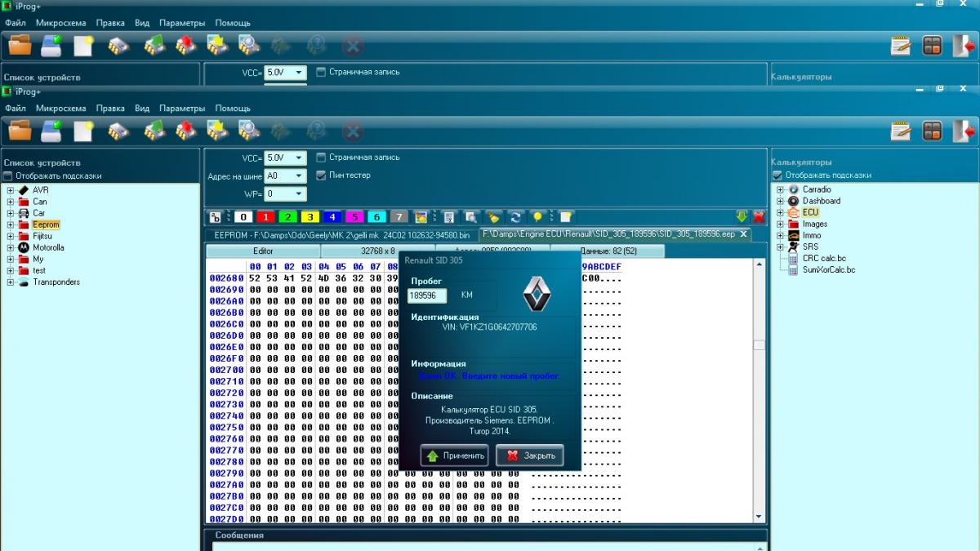
Task: Open Параметры menu in front window
Action: click(x=182, y=108)
